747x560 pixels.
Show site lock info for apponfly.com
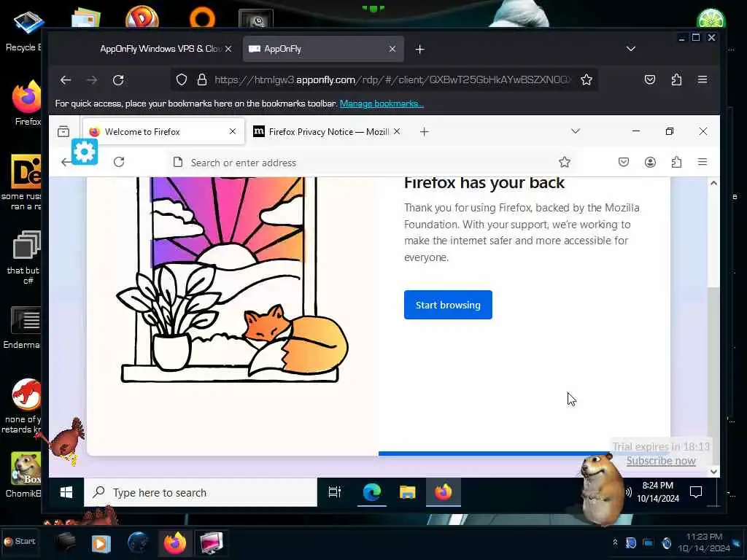click(x=202, y=79)
